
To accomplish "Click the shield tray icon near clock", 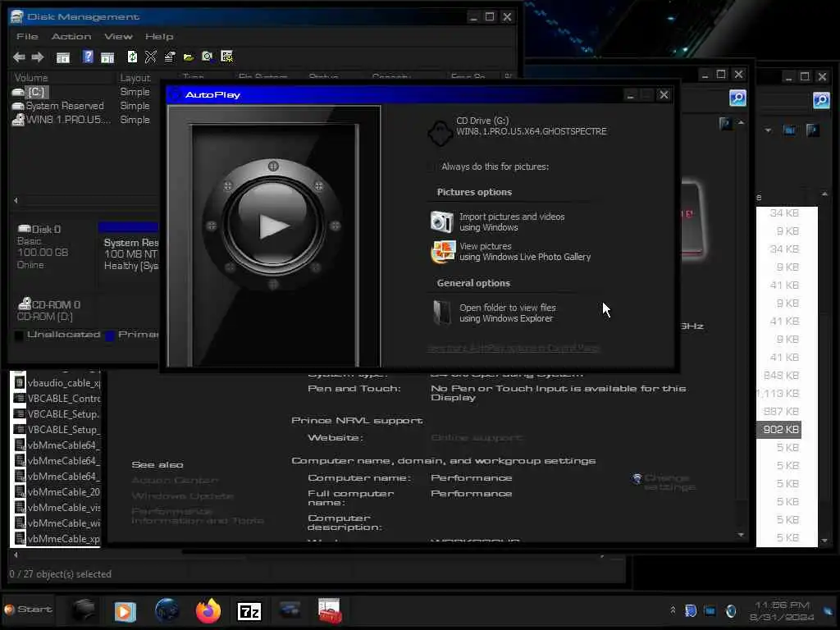I will tap(691, 610).
